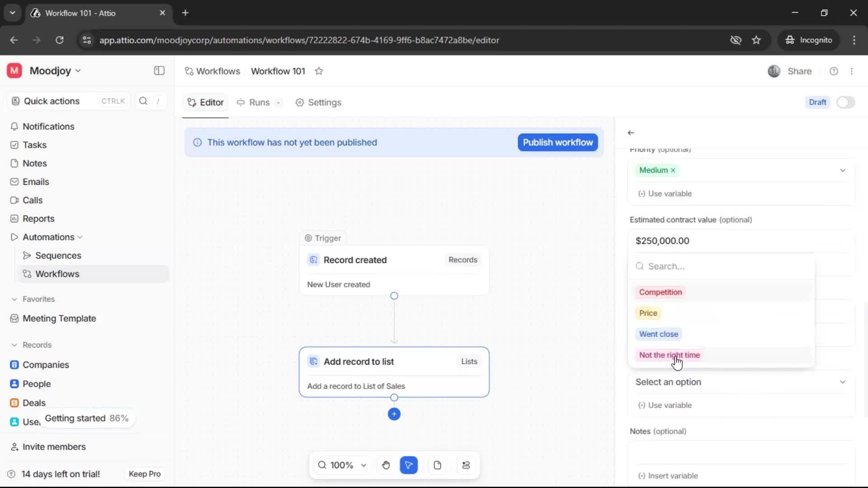Click the Publish workflow button
Screen dimensions: 868x488
point(557,142)
